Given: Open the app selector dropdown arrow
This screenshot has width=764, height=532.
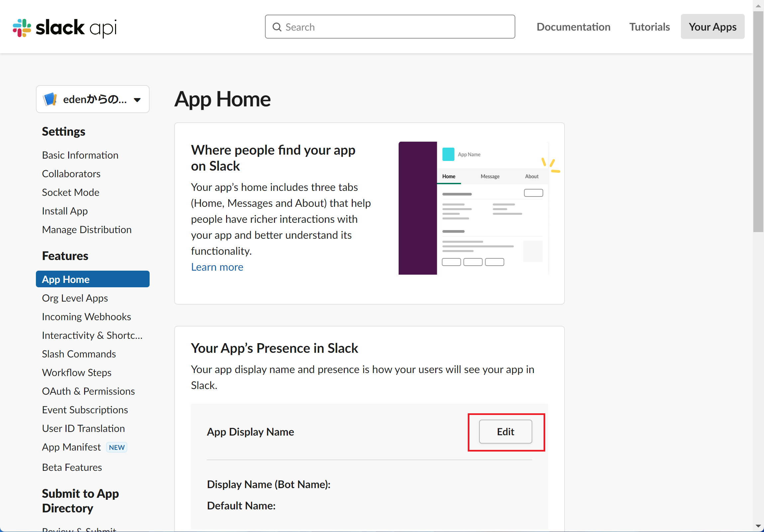Looking at the screenshot, I should tap(137, 100).
